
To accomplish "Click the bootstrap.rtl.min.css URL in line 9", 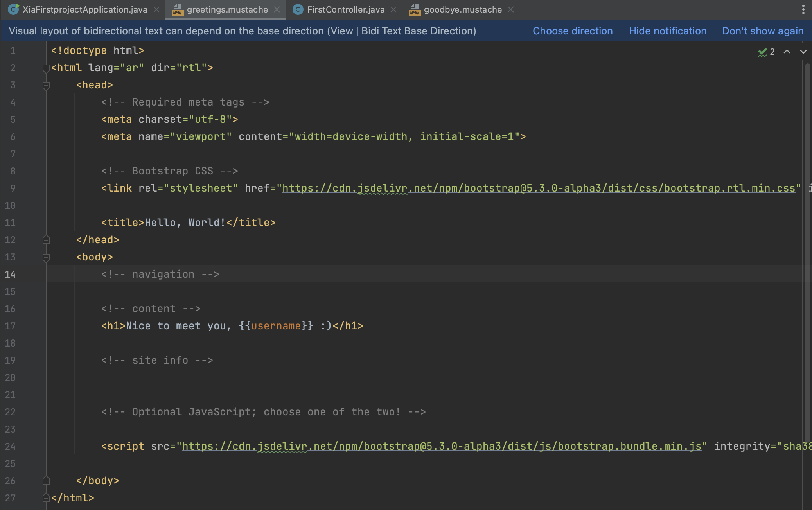I will coord(538,189).
